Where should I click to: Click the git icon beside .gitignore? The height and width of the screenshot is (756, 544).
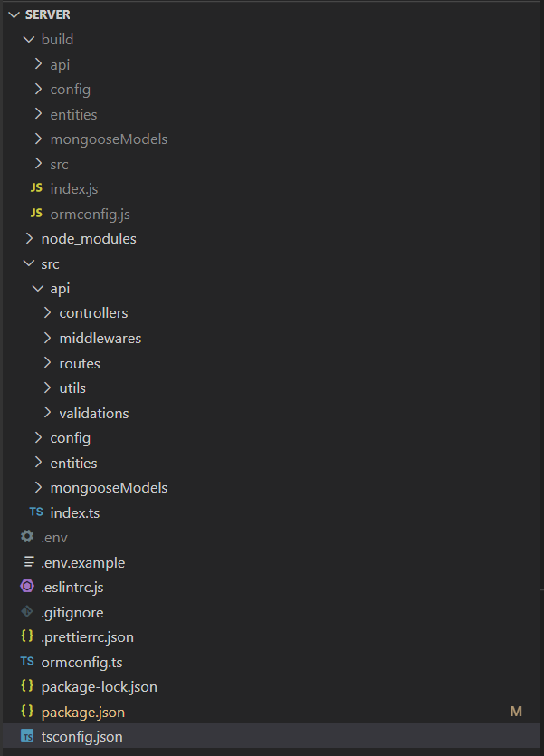pos(27,612)
